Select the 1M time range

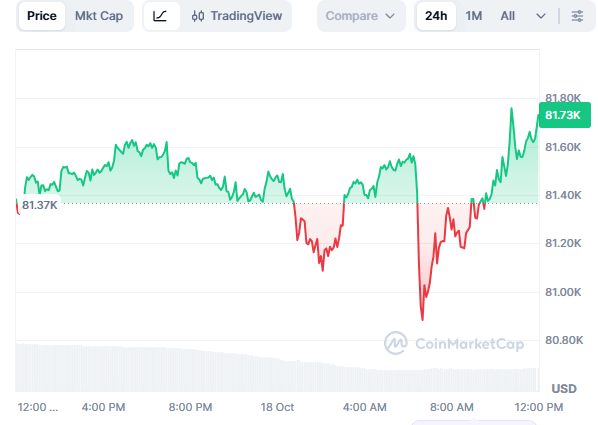click(x=473, y=16)
